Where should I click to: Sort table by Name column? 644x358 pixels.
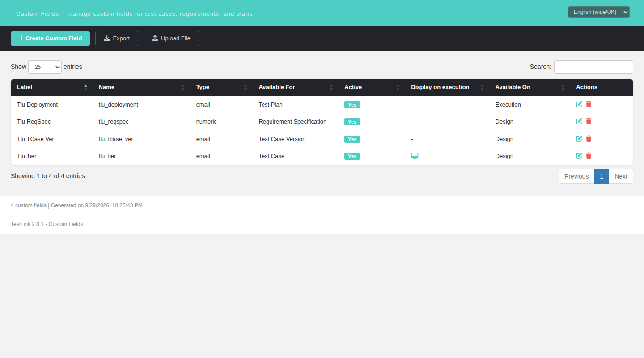141,87
